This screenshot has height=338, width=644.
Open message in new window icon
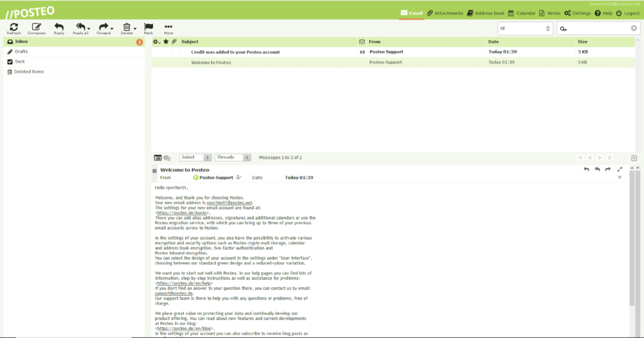tap(619, 169)
